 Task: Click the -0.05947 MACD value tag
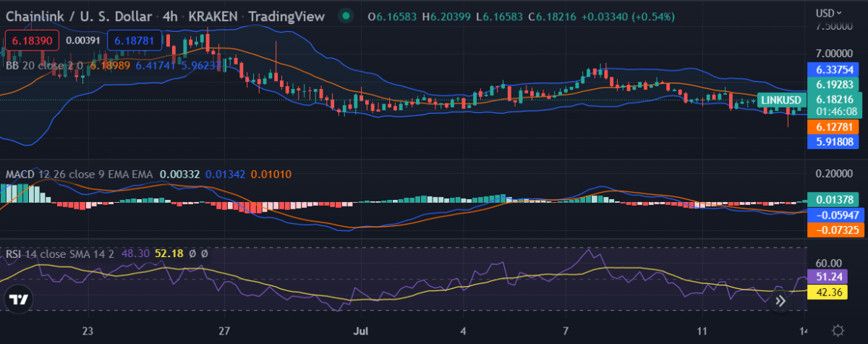(835, 214)
